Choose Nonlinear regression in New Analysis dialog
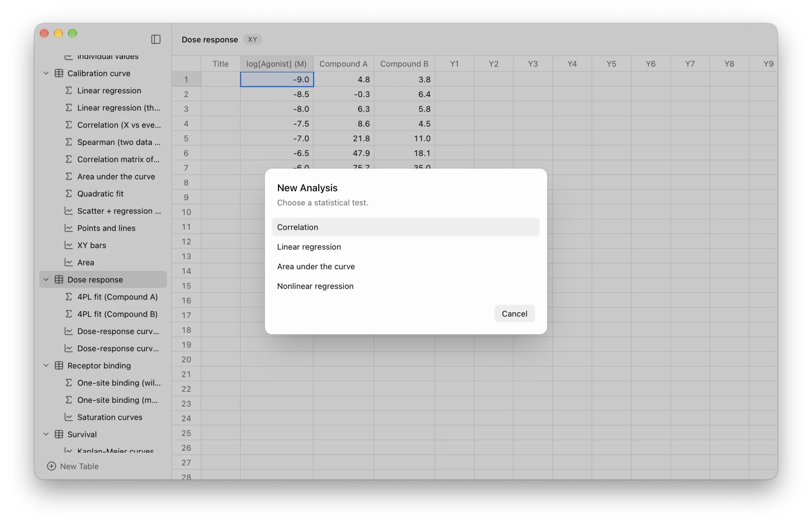Image resolution: width=812 pixels, height=525 pixels. (406, 286)
